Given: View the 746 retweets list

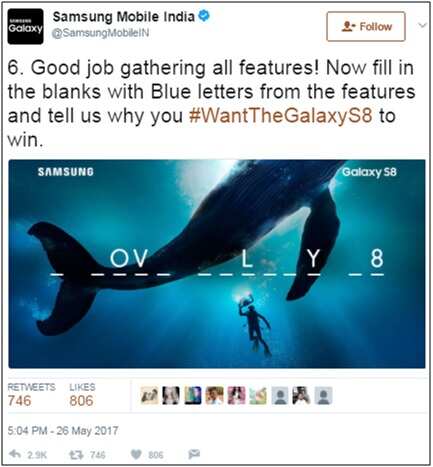Looking at the screenshot, I should 31,395.
